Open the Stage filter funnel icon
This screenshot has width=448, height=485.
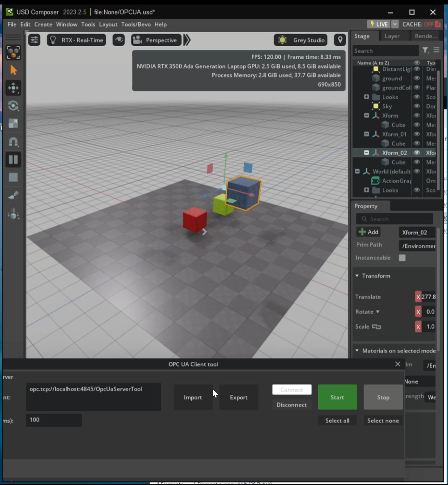click(x=426, y=50)
